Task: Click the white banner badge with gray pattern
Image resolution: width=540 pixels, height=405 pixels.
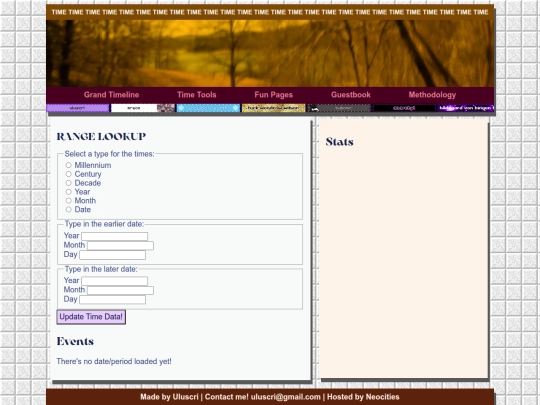Action: click(x=143, y=108)
